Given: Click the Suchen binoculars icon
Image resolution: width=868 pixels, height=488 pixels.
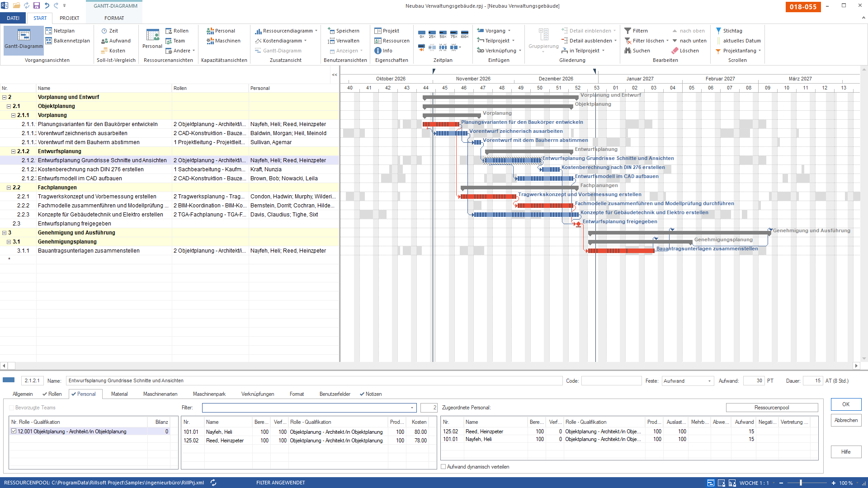Looking at the screenshot, I should [627, 51].
